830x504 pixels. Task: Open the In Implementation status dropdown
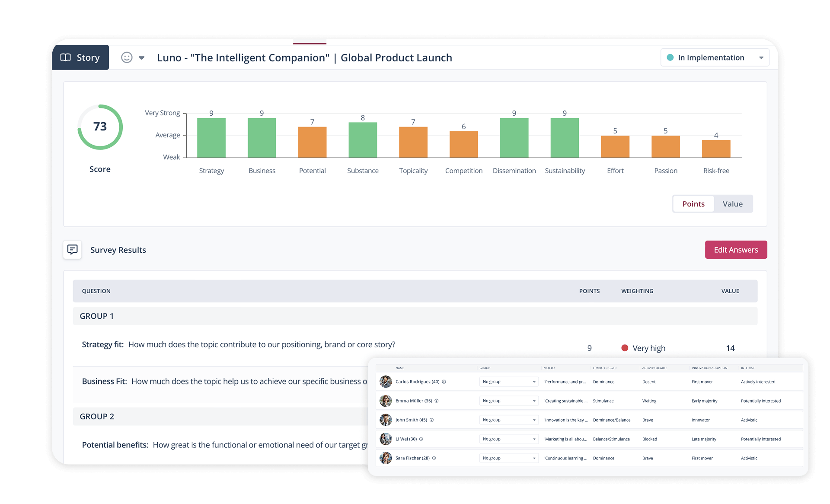point(762,57)
